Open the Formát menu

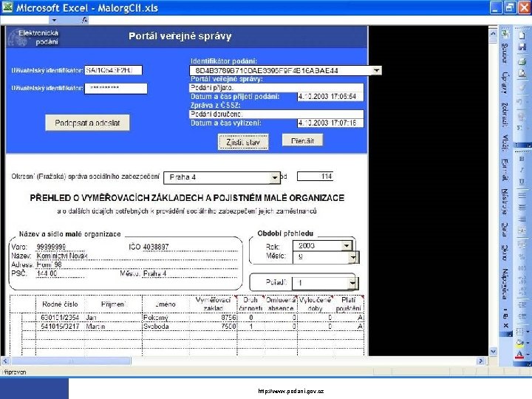click(505, 170)
